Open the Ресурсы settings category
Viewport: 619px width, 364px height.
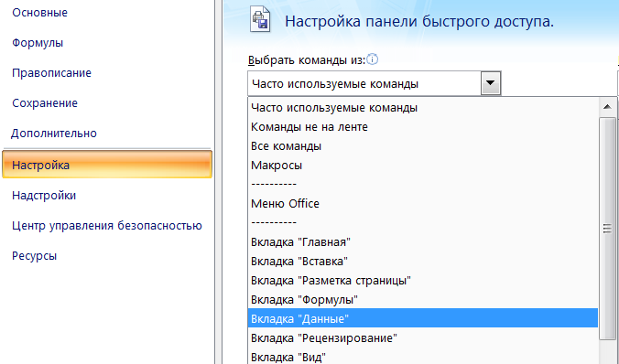click(x=35, y=256)
